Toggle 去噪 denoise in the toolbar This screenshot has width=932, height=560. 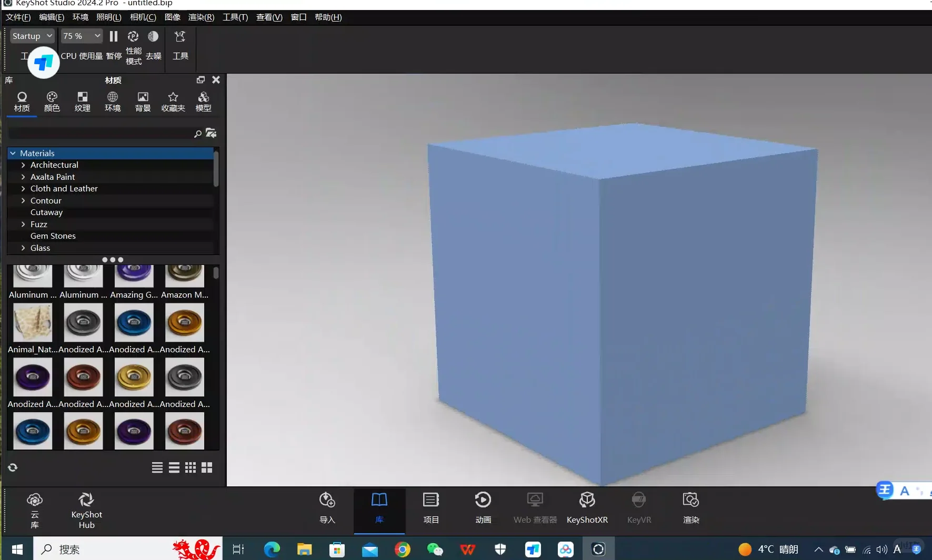coord(153,36)
